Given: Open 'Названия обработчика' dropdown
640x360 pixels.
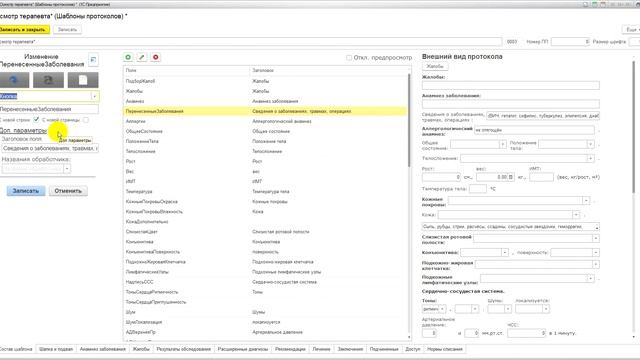Looking at the screenshot, I should coord(67,169).
